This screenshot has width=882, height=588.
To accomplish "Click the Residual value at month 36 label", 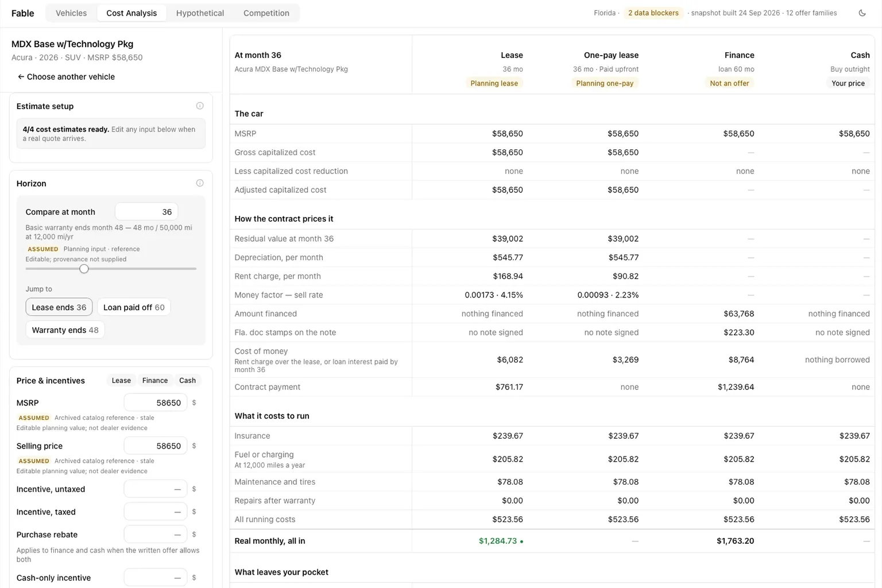I will click(x=284, y=239).
